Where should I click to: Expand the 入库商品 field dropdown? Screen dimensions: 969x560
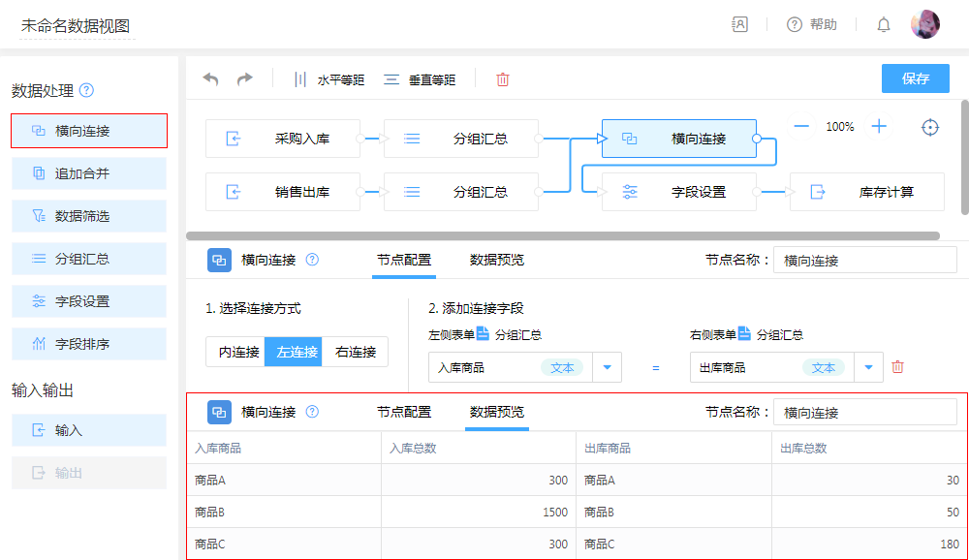607,367
